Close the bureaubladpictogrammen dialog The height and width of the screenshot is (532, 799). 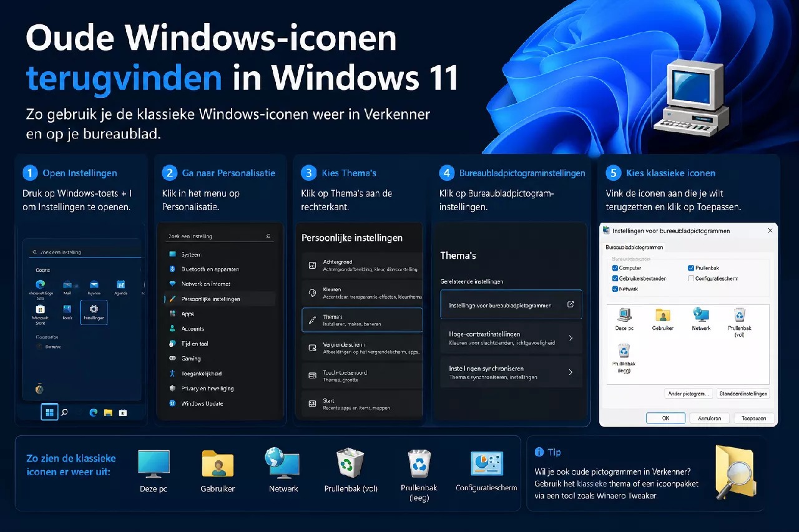(769, 230)
